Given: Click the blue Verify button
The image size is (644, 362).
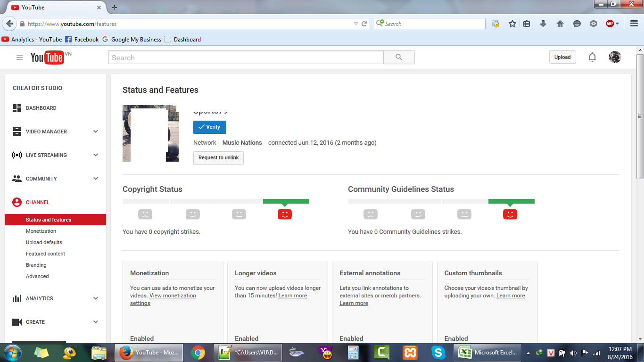Looking at the screenshot, I should tap(210, 127).
